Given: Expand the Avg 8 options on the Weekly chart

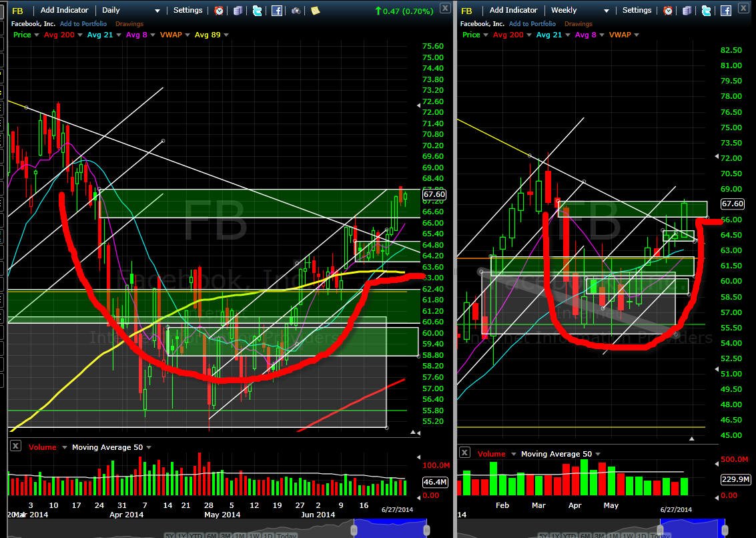Looking at the screenshot, I should pos(601,35).
